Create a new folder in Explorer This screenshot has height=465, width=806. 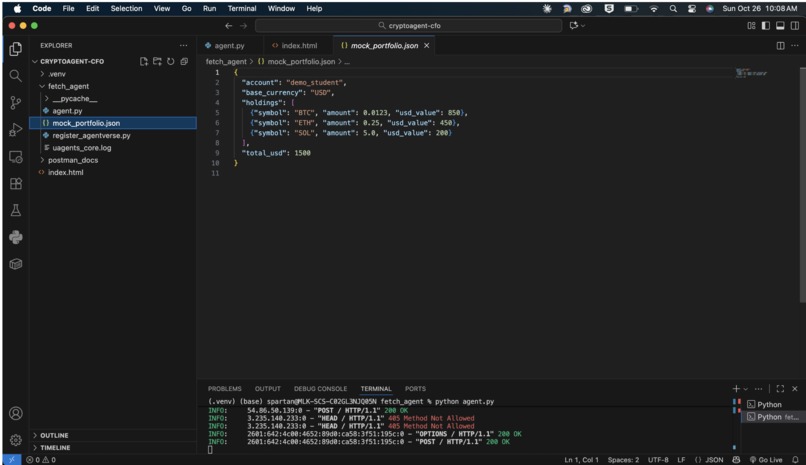pyautogui.click(x=157, y=61)
